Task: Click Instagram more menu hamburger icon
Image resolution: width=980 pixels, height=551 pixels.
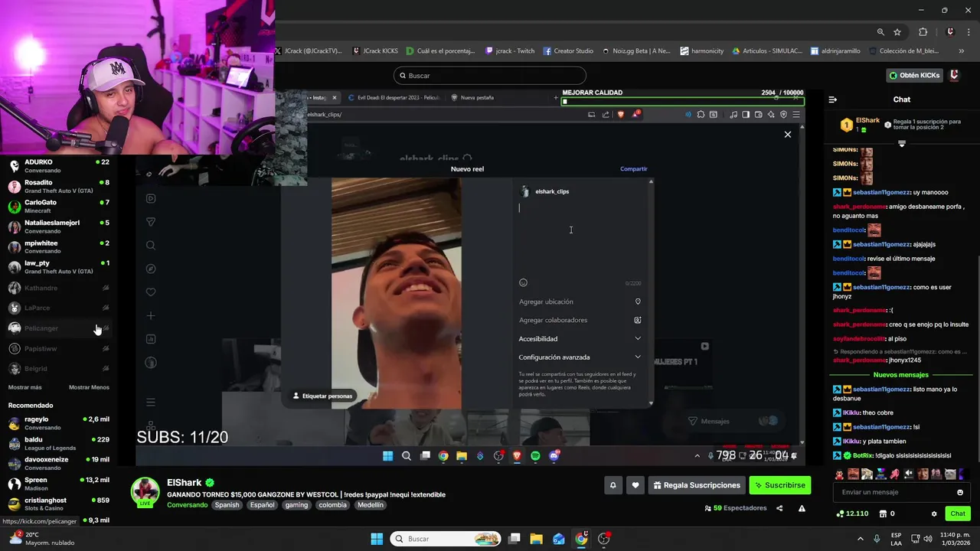Action: (x=151, y=402)
